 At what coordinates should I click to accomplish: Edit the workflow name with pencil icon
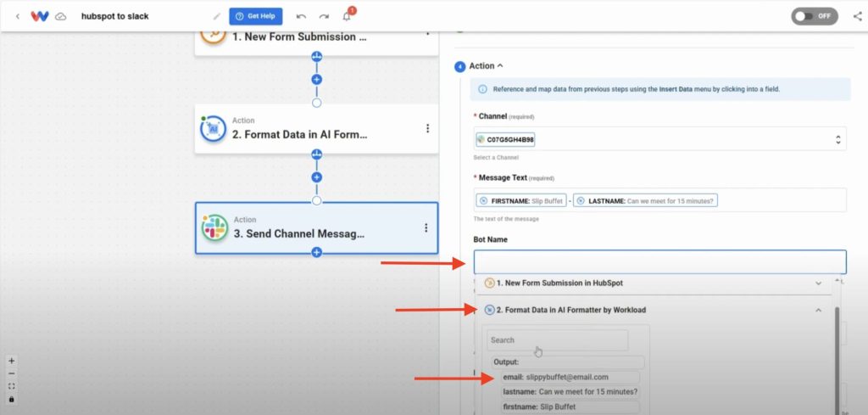(x=216, y=16)
